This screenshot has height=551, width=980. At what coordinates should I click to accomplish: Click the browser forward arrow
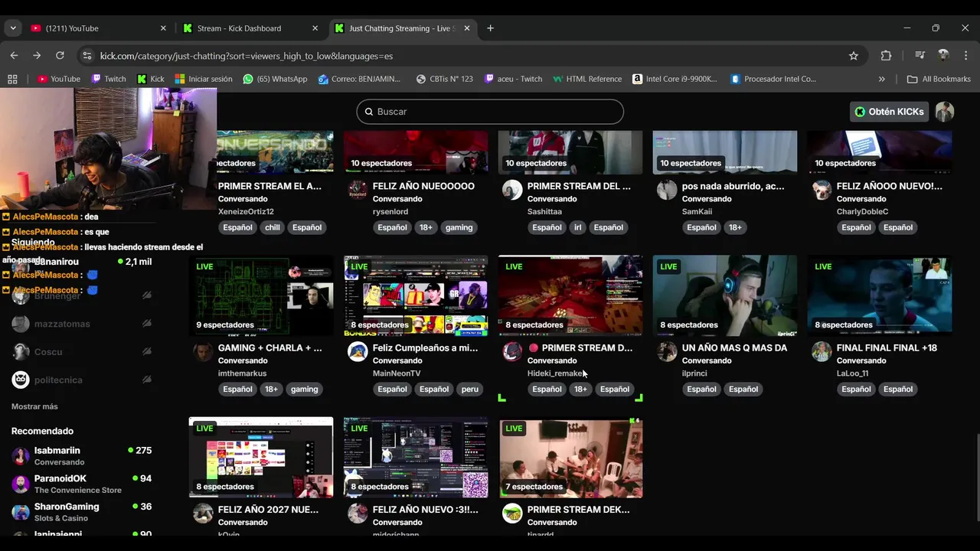[37, 55]
